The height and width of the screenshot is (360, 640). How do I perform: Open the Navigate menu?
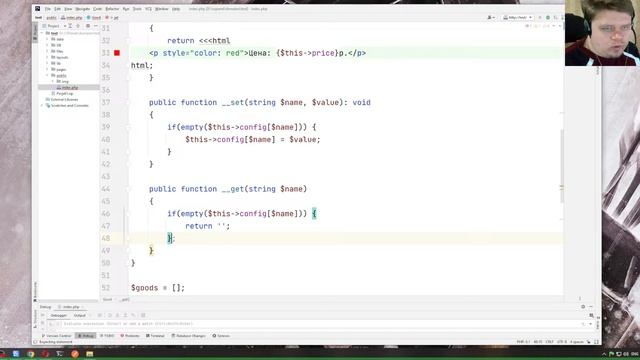[83, 9]
